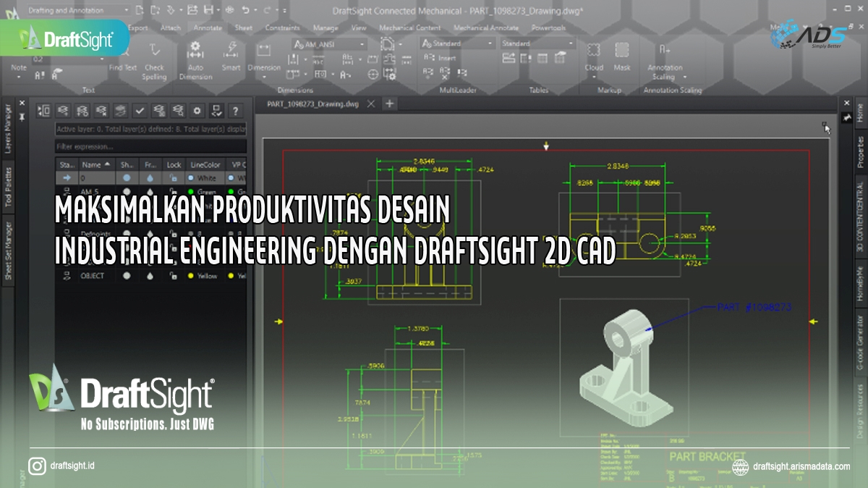Click the checkmark Activate layer icon

(140, 111)
